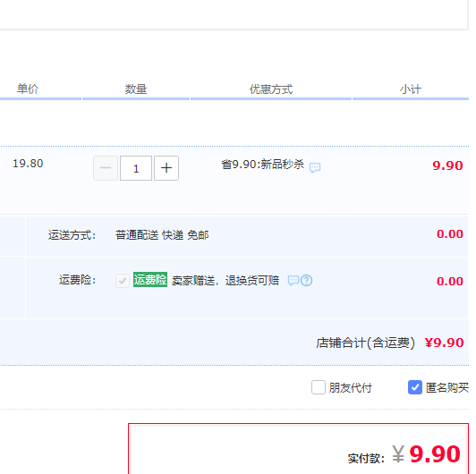Viewport: 476px width, 474px height.
Task: Open the message icon beside 新品秒杀
Action: [x=315, y=167]
